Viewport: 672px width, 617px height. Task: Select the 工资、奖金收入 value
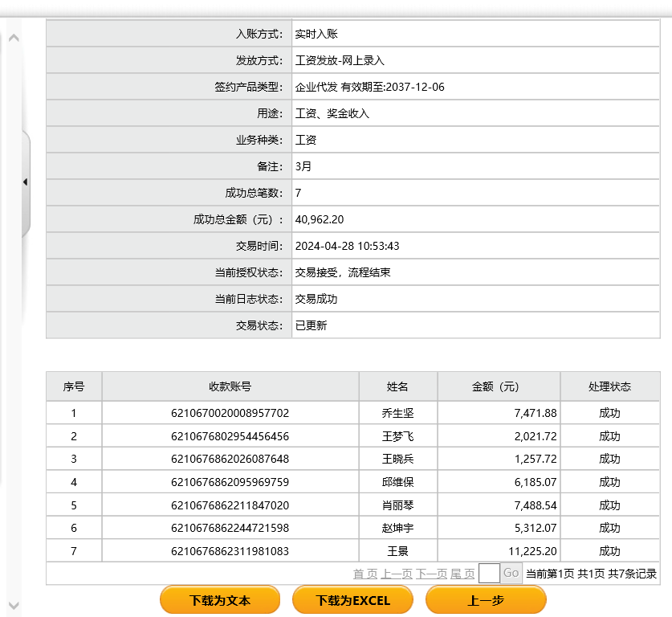click(x=332, y=113)
